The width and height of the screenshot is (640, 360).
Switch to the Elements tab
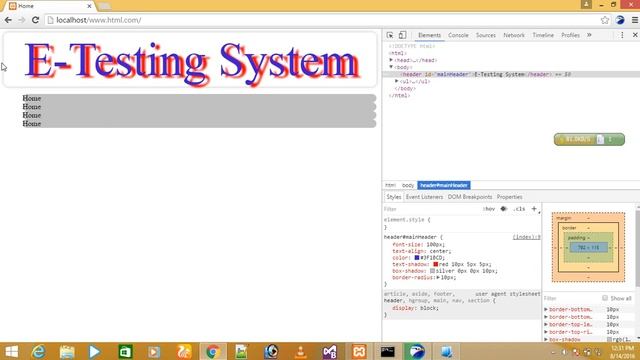click(429, 35)
